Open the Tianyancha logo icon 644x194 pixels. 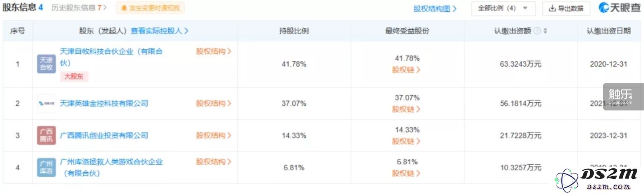point(603,8)
